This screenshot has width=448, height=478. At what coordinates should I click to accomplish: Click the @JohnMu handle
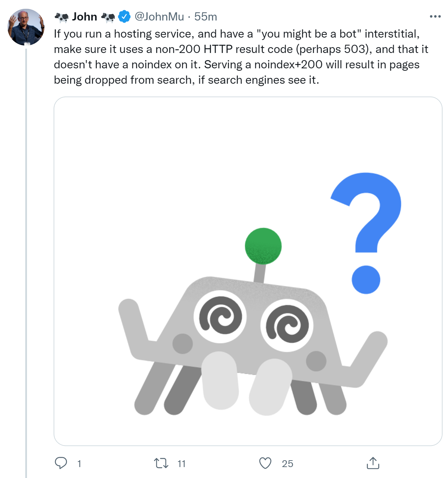click(x=159, y=16)
